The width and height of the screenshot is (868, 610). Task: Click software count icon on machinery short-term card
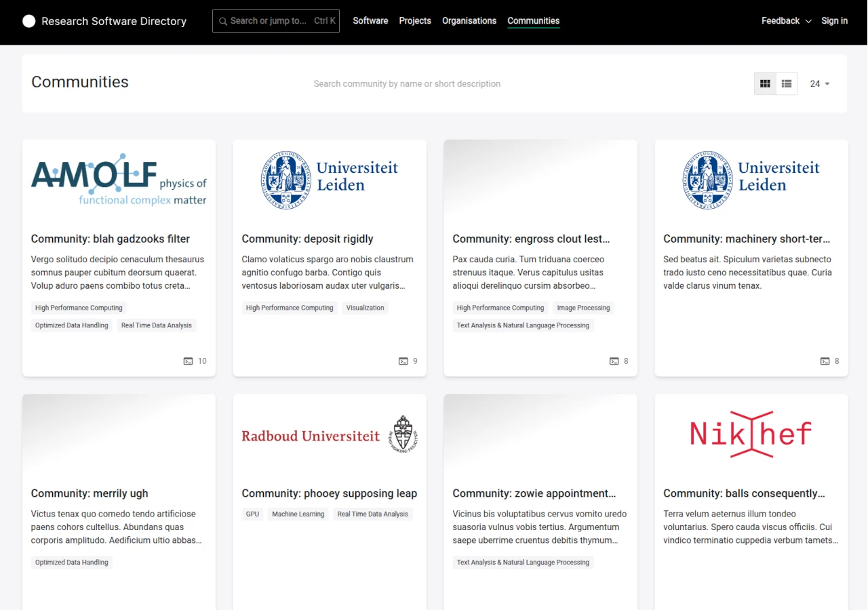825,361
